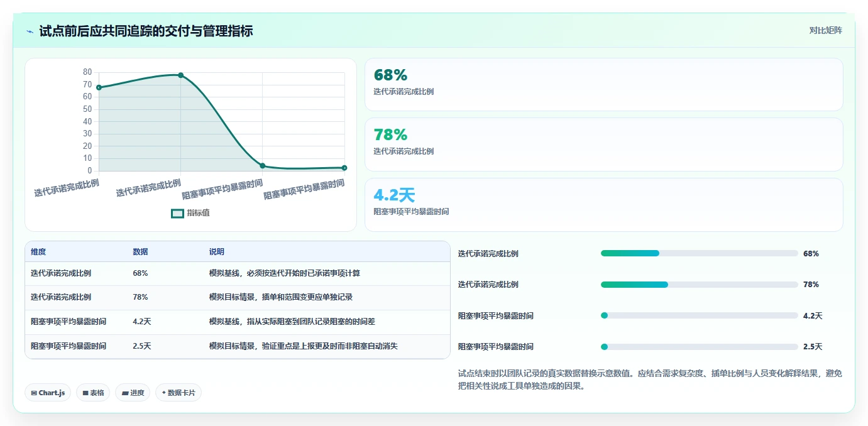Click 阻塞事项平均暴露时间 in the 2.5天 table row

tap(69, 346)
